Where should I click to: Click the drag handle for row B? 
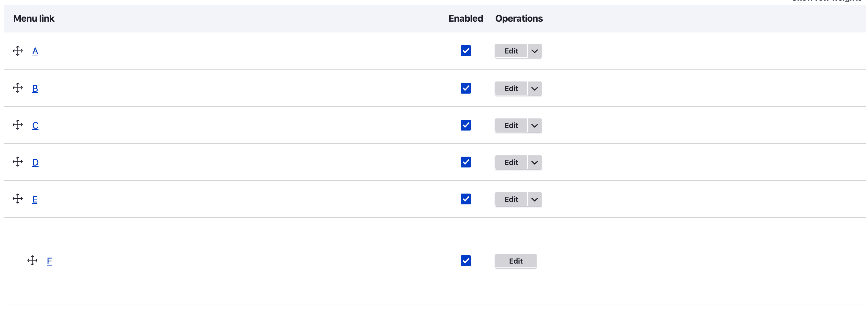click(x=18, y=88)
